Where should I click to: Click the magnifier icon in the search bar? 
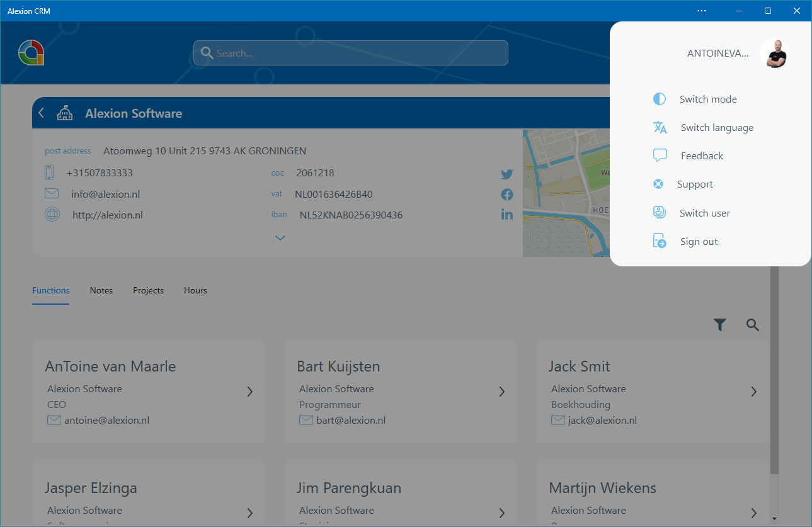(205, 53)
